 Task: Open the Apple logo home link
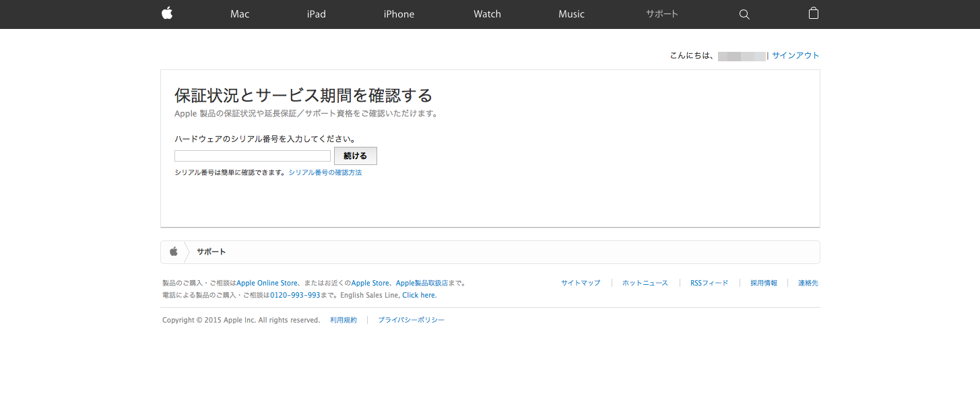coord(167,13)
